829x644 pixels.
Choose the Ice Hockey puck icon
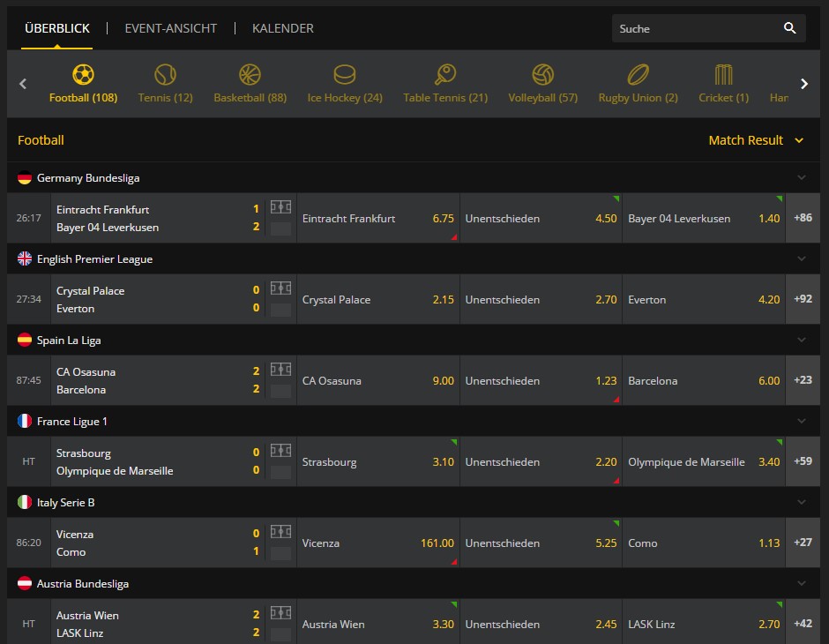(345, 75)
